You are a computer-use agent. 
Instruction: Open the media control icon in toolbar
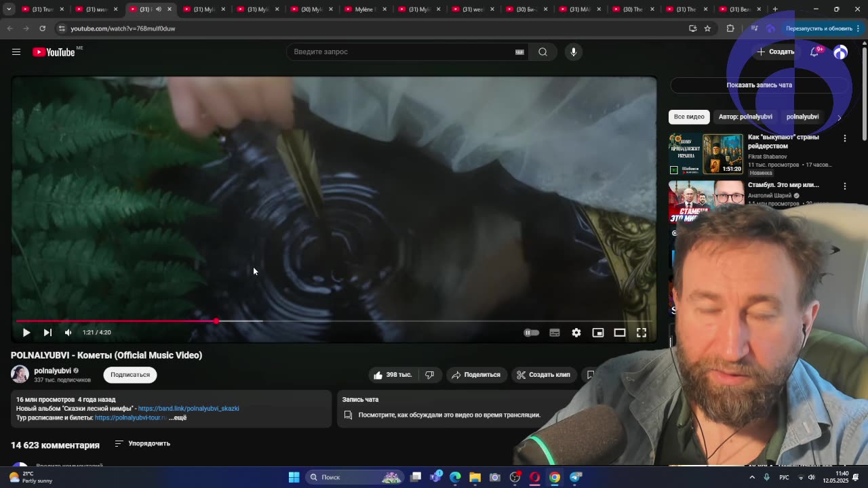(x=754, y=28)
